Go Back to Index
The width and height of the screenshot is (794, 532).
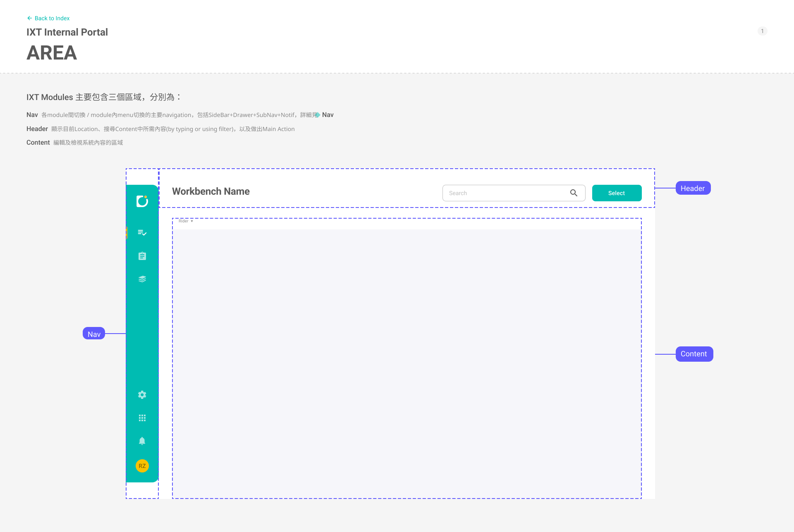click(x=48, y=18)
